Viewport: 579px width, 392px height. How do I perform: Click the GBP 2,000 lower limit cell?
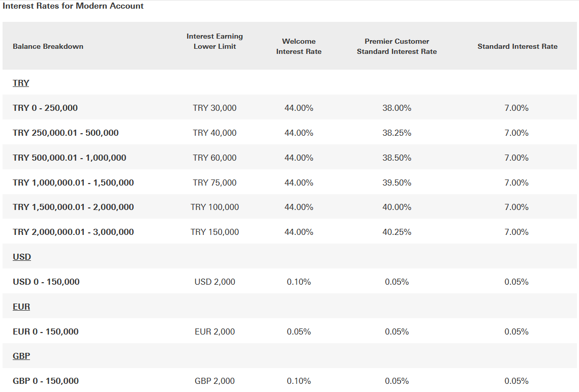coord(215,381)
